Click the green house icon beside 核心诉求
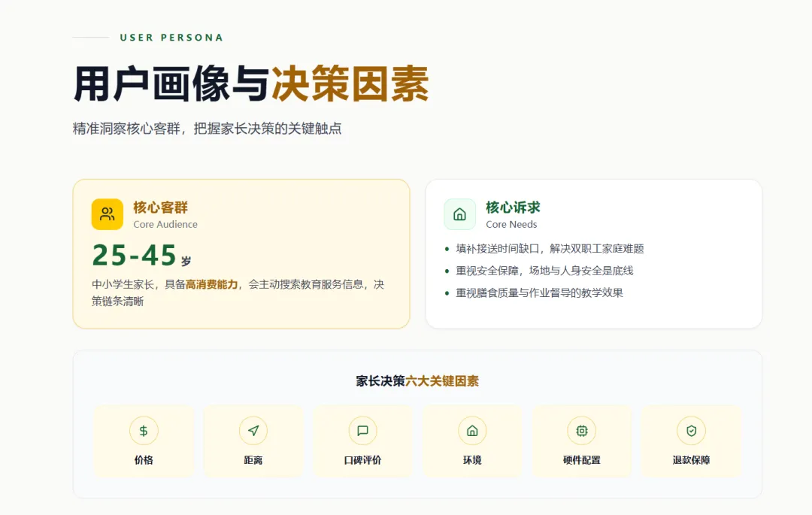 [460, 214]
